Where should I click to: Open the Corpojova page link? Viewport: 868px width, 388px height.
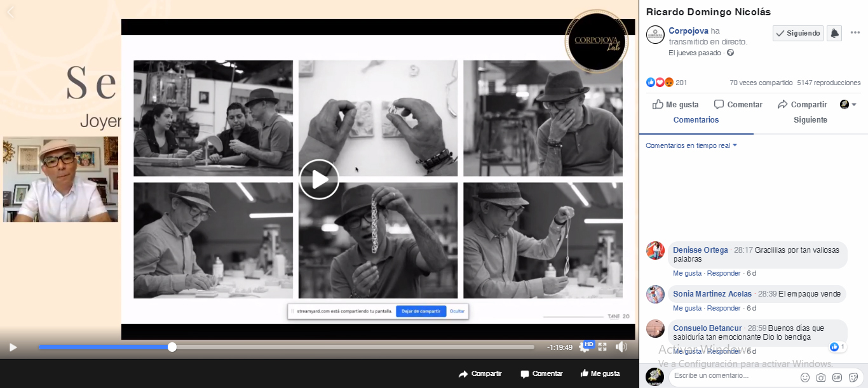click(x=689, y=30)
